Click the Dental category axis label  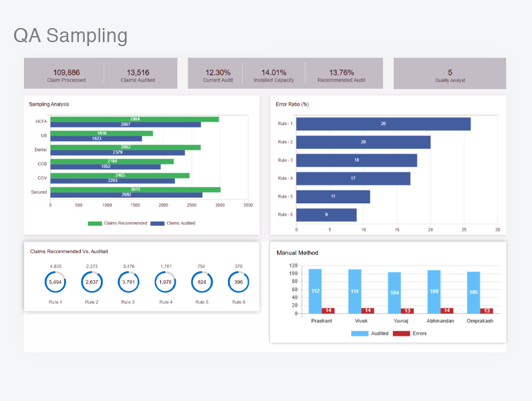point(41,150)
